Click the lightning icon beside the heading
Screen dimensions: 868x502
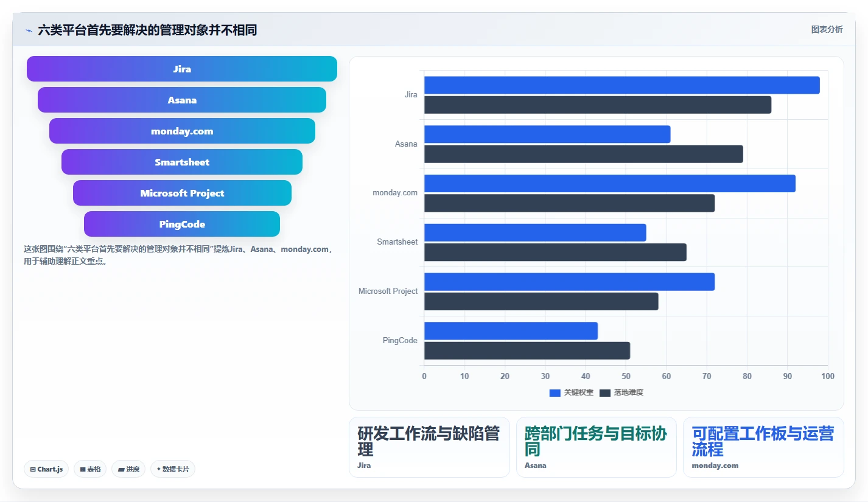pos(29,30)
